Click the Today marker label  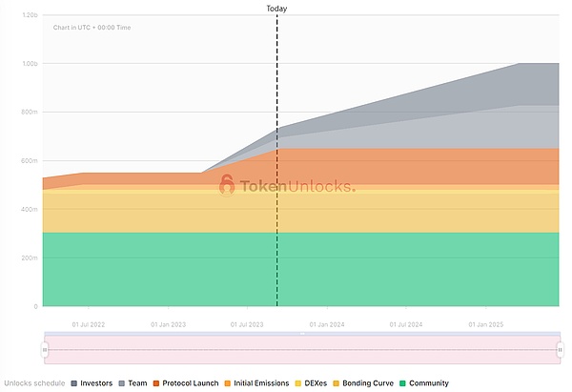(x=276, y=9)
